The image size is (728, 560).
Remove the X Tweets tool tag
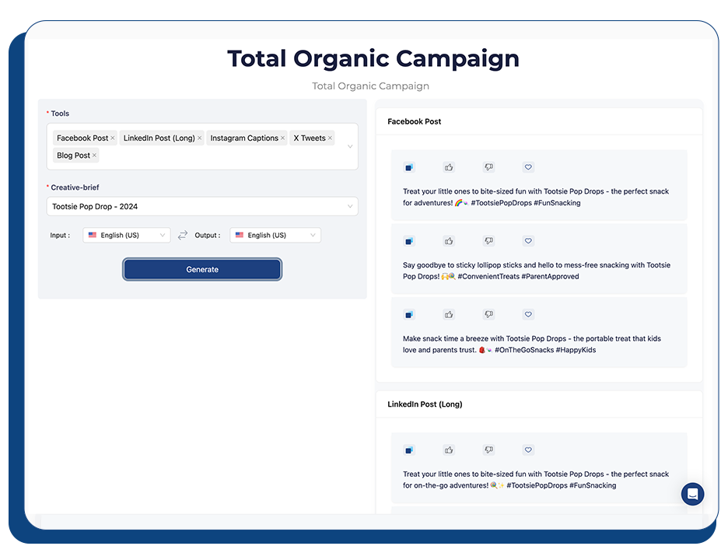pyautogui.click(x=330, y=138)
